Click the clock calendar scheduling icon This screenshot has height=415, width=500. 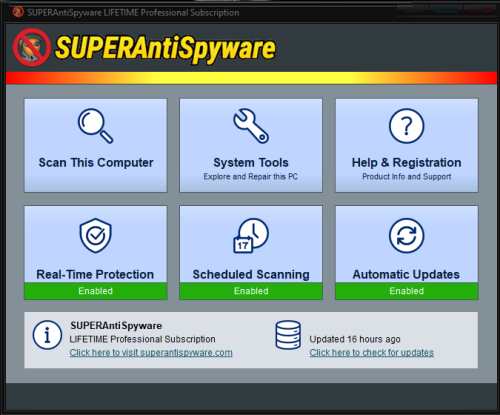click(x=251, y=236)
